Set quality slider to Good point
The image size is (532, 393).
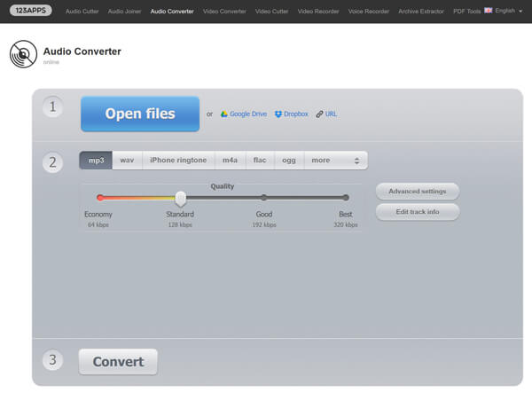pos(264,198)
